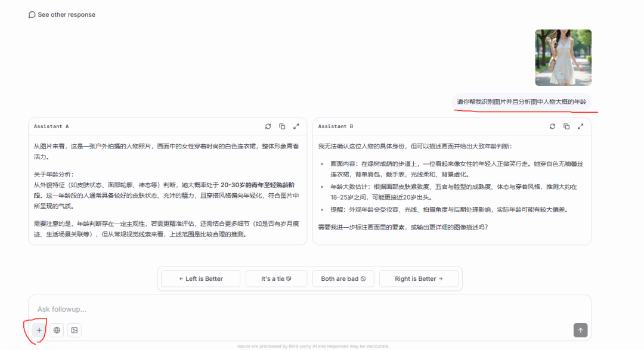Expand Assistant B's panel to fullscreen
Viewport: 644px width, 350px height.
pyautogui.click(x=581, y=126)
